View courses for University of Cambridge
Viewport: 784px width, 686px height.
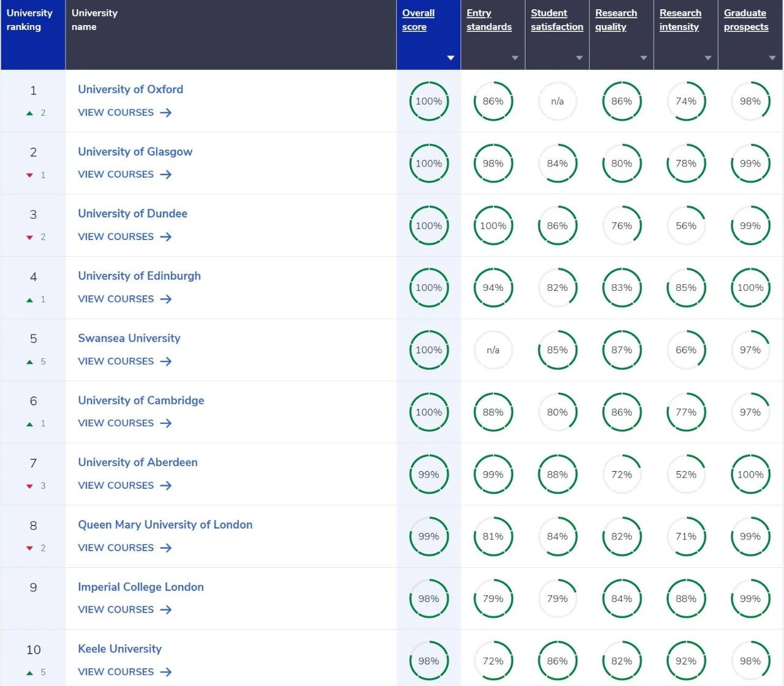pos(116,423)
